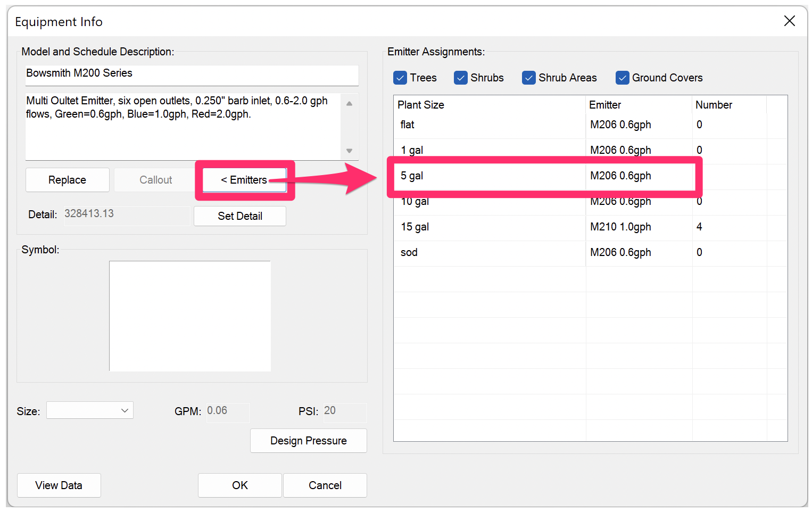Click description scrollbar up arrow

(350, 104)
